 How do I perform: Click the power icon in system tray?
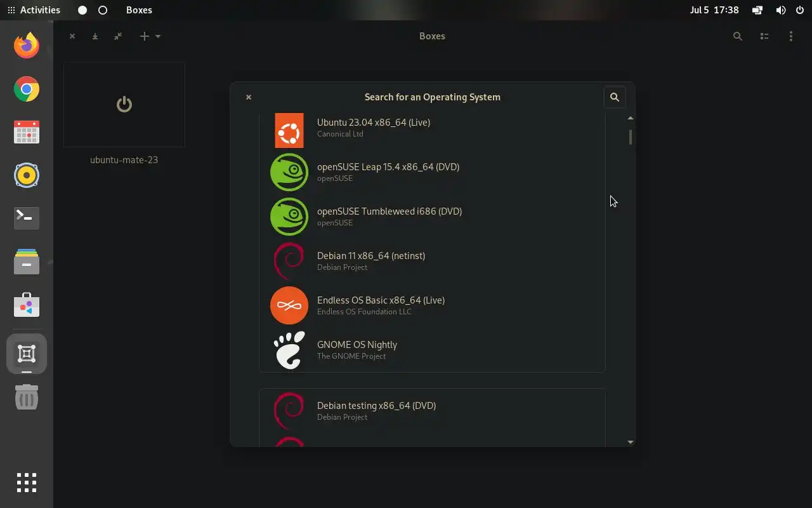click(800, 10)
